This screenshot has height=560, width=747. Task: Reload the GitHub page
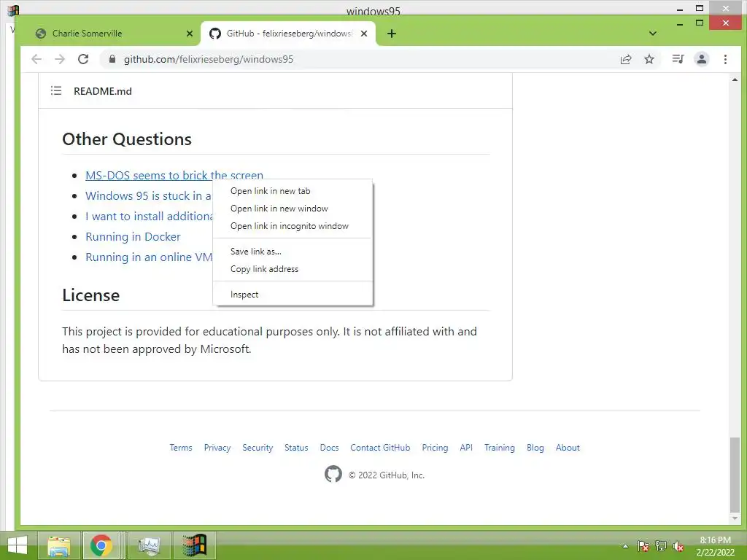click(x=83, y=59)
